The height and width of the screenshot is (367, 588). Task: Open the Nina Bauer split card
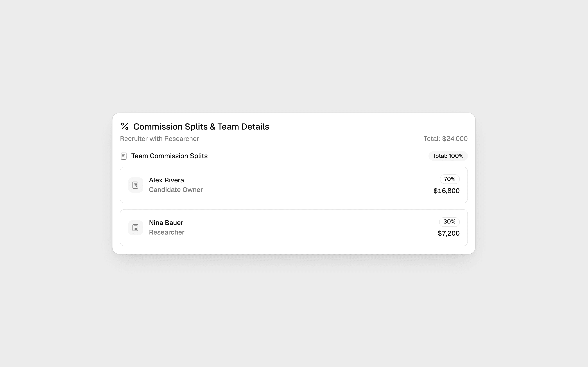[x=294, y=228]
